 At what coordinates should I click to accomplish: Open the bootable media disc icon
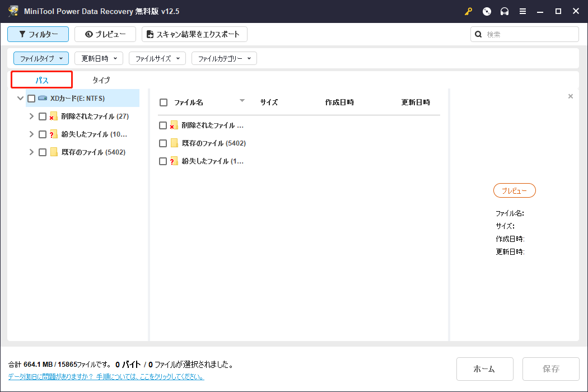coord(487,11)
